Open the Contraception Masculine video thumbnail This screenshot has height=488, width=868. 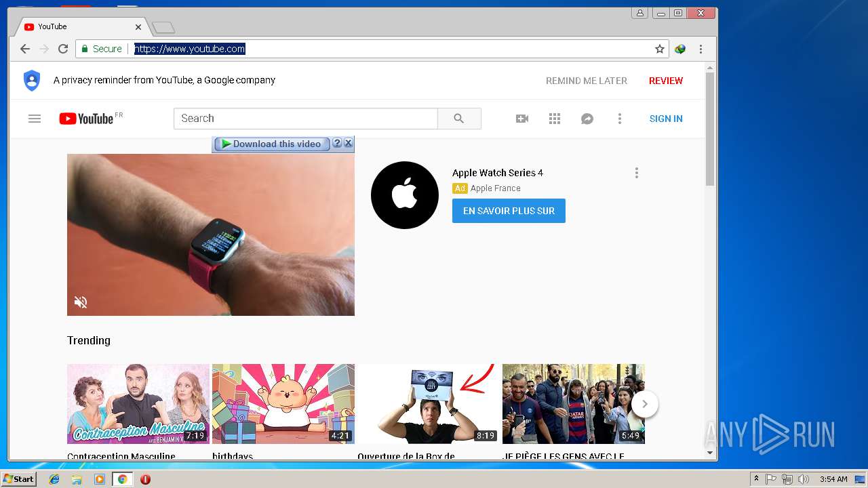click(138, 404)
